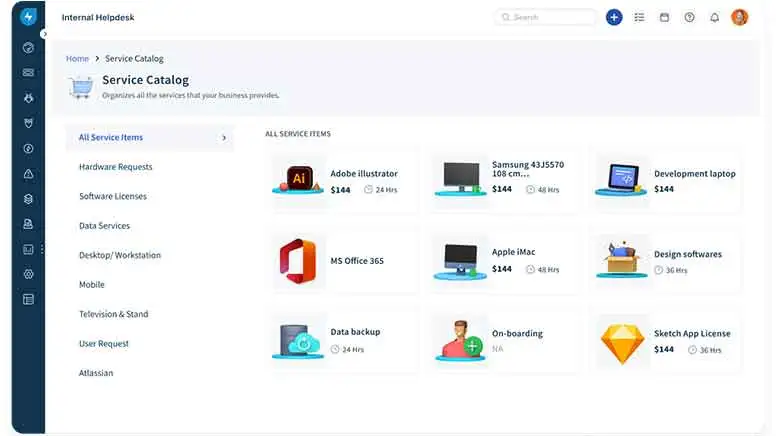Screen dimensions: 776x436
Task: Open the settings gear in left sidebar
Action: coord(28,274)
